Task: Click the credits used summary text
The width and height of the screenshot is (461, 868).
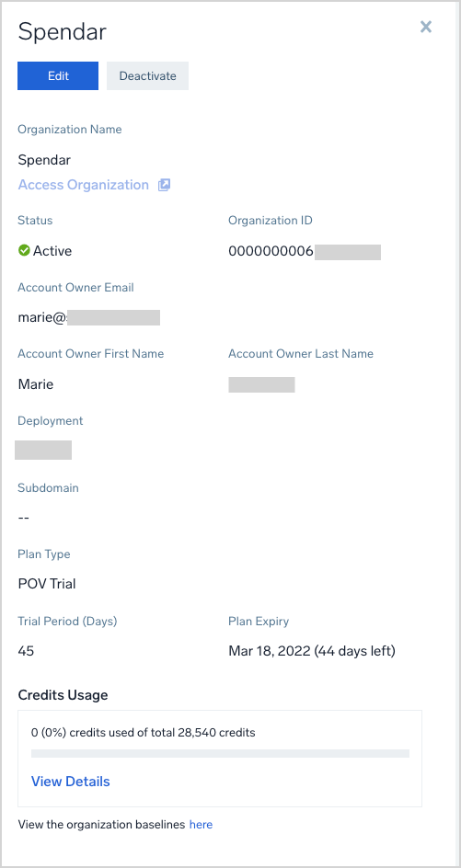Action: (143, 733)
